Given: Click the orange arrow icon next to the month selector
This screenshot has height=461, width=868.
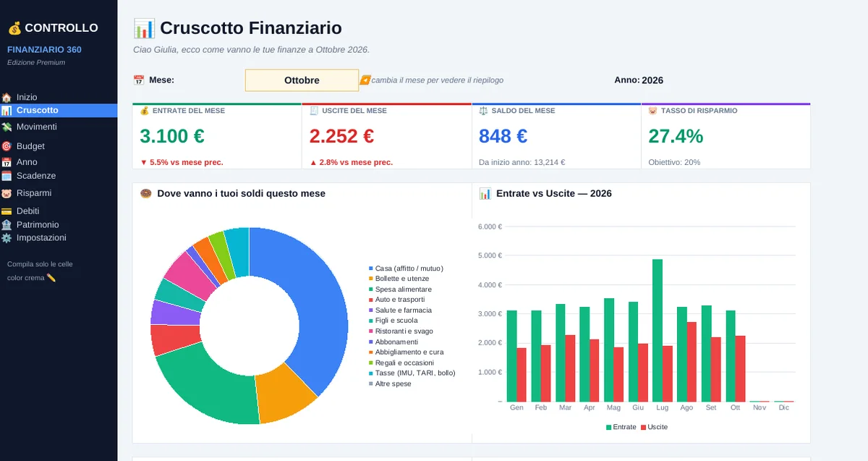Looking at the screenshot, I should pyautogui.click(x=365, y=80).
